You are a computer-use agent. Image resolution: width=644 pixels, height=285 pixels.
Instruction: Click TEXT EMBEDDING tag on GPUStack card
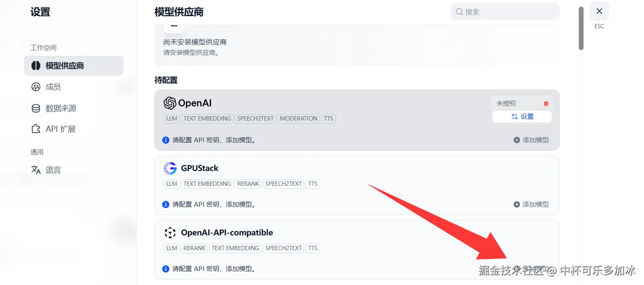[x=207, y=184]
